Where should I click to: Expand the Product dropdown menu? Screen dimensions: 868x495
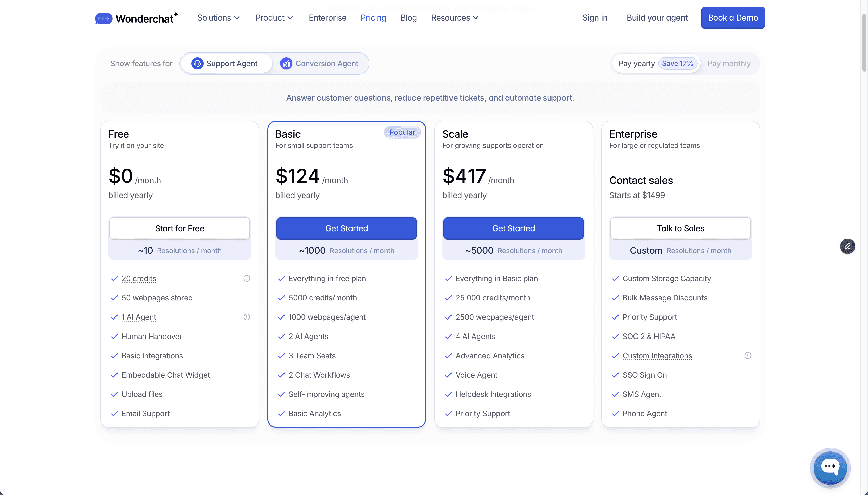tap(274, 18)
